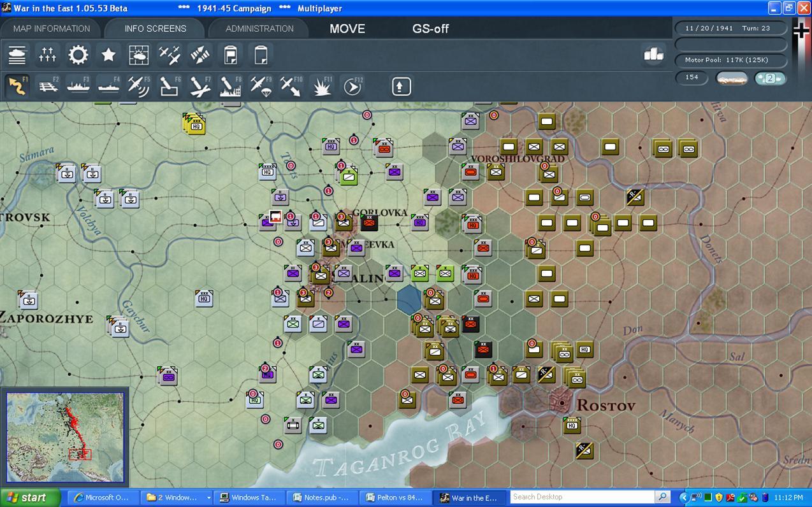Open the losses screen (crosses icon)
The image size is (812, 507).
point(48,55)
